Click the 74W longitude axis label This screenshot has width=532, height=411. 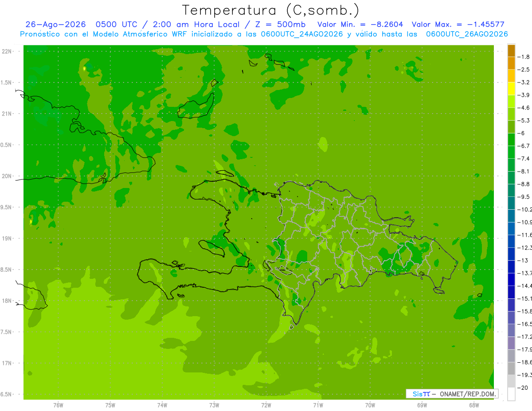pyautogui.click(x=162, y=405)
